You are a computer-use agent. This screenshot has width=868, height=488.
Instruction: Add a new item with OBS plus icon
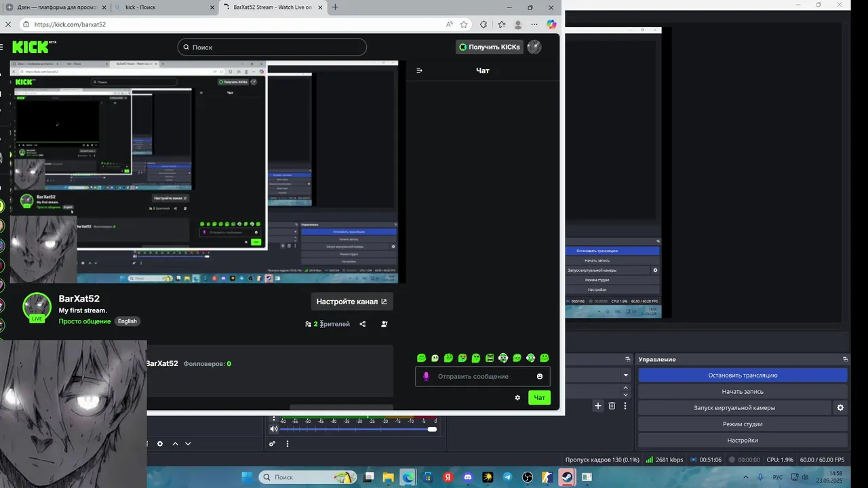point(597,406)
